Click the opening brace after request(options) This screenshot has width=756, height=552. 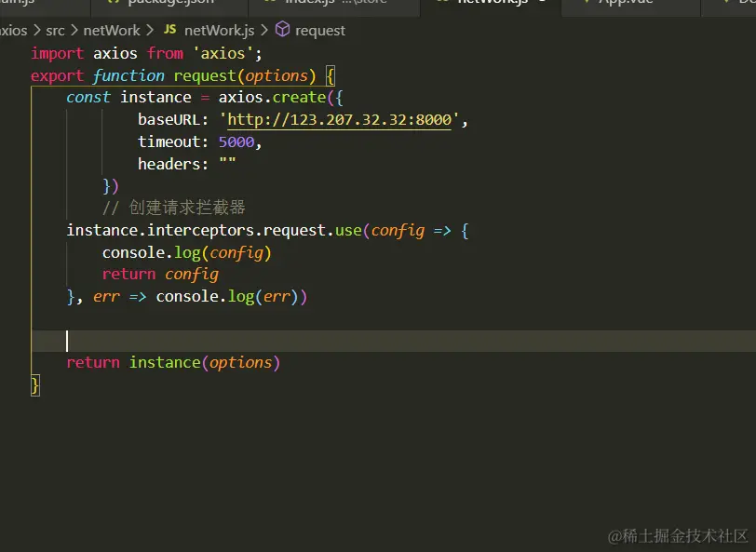pos(331,75)
